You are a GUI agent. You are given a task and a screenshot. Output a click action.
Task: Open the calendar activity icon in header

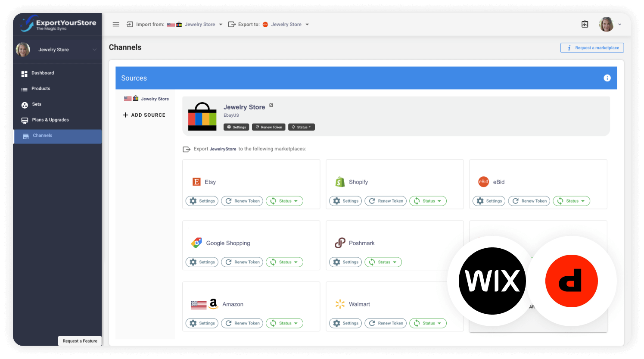(x=585, y=24)
